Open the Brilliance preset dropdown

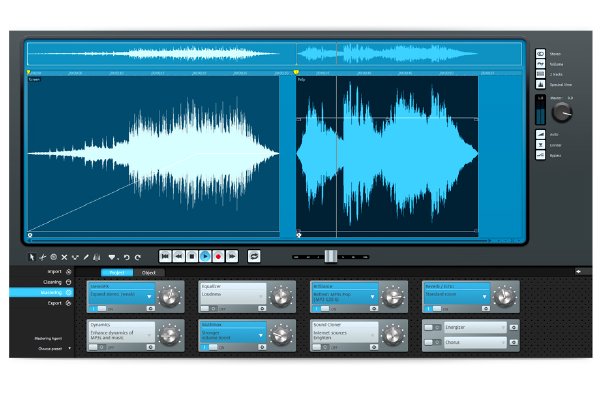pos(372,297)
